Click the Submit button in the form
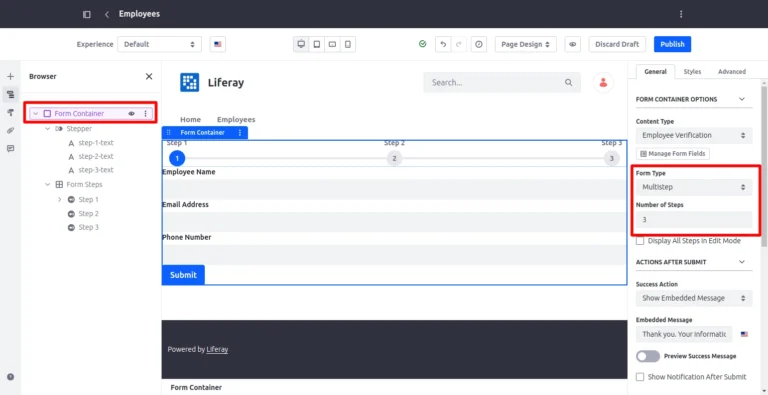The height and width of the screenshot is (395, 768). 183,275
